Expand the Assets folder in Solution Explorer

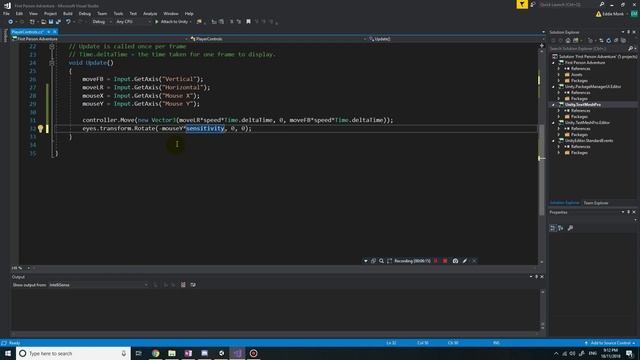click(559, 75)
